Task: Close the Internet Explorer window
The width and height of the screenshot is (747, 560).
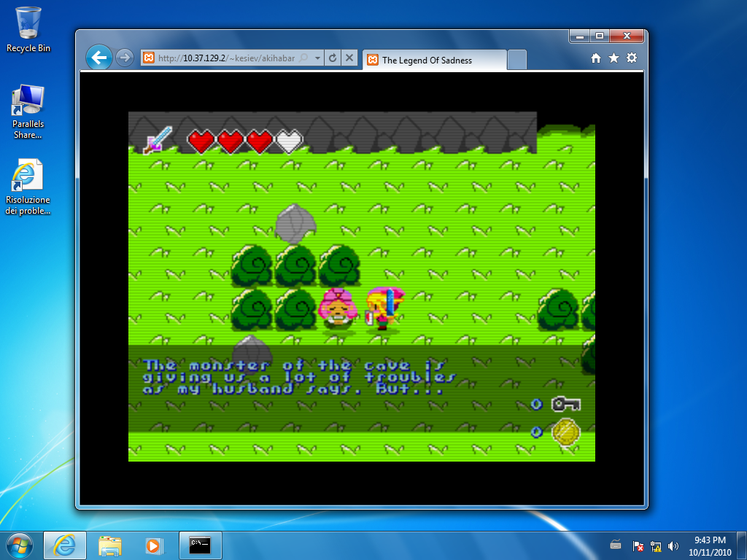Action: click(x=627, y=36)
